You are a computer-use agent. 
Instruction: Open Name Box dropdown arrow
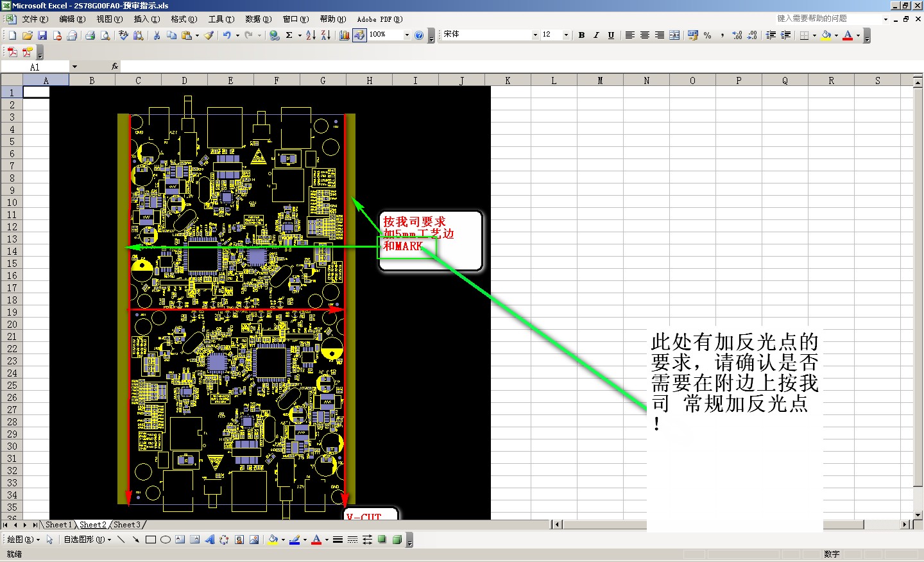tap(74, 67)
